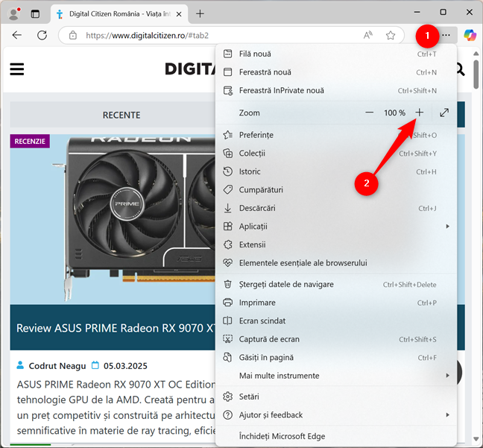Screen dimensions: 483x448
Task: Select Imprimare in the menu
Action: 335,303
